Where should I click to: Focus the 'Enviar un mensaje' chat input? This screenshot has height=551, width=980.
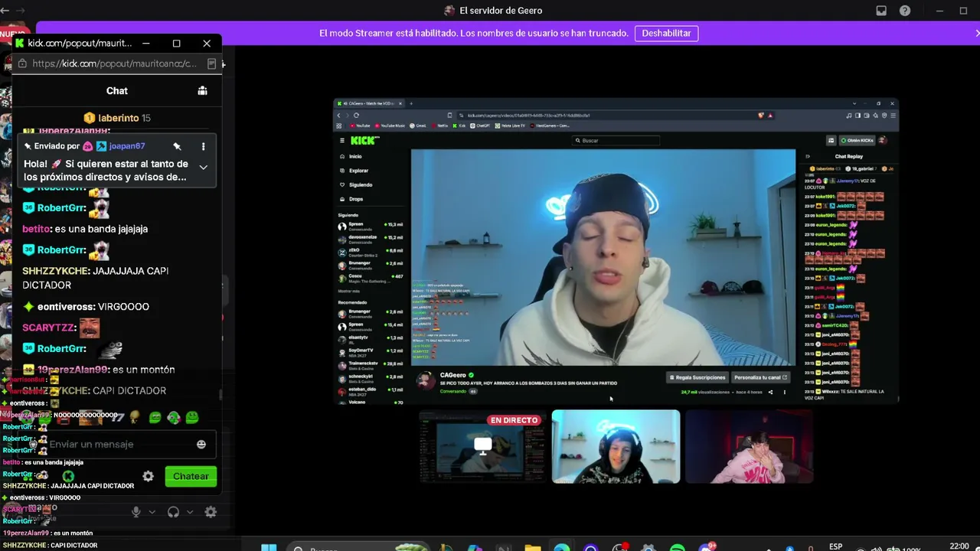[x=116, y=444]
